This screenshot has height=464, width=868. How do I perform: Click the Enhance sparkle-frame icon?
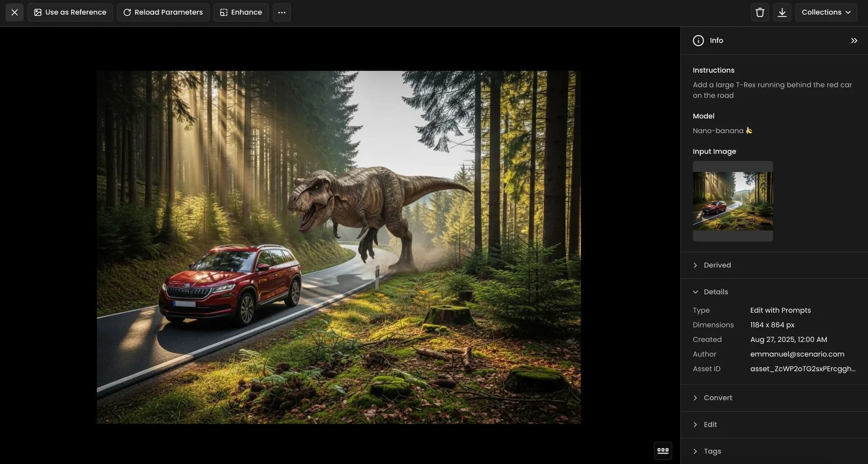pos(224,12)
